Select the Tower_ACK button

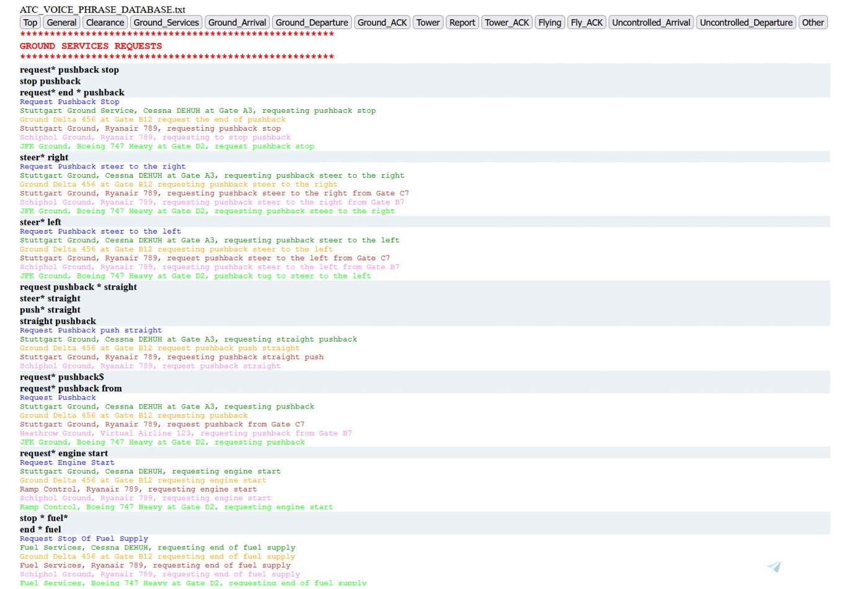[x=507, y=23]
